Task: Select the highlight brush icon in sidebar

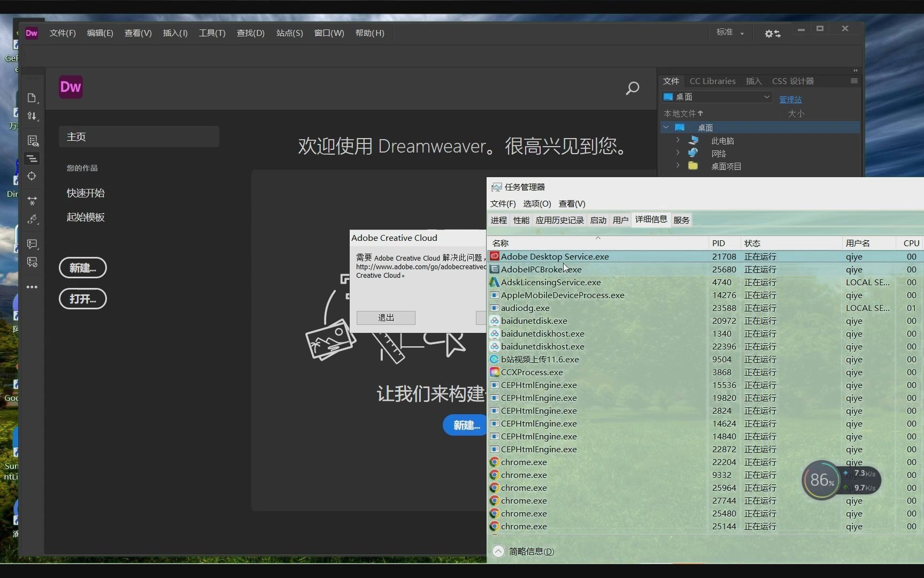Action: [x=32, y=219]
